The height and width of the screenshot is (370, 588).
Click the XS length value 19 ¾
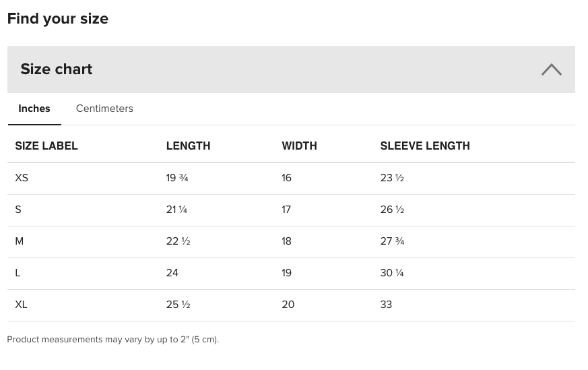[177, 178]
